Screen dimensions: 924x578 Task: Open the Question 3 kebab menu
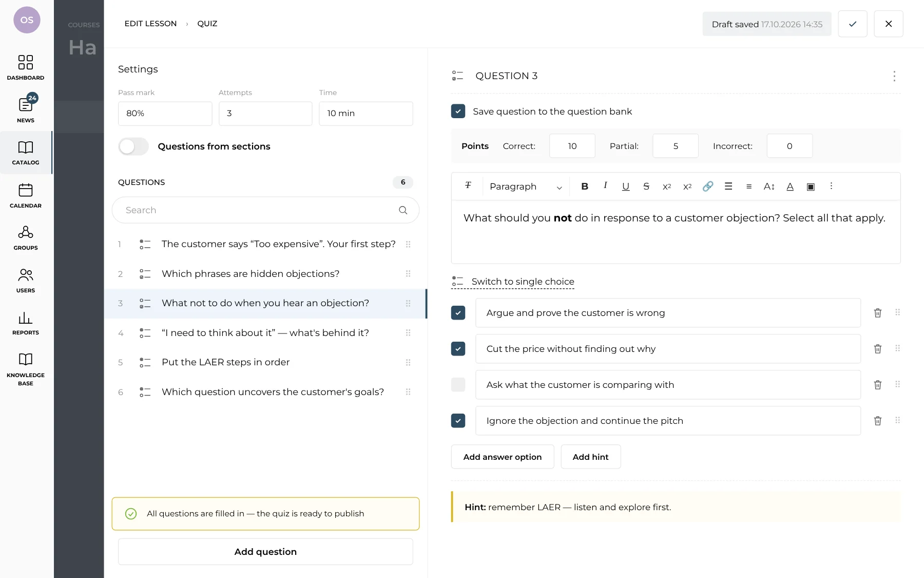(x=894, y=76)
